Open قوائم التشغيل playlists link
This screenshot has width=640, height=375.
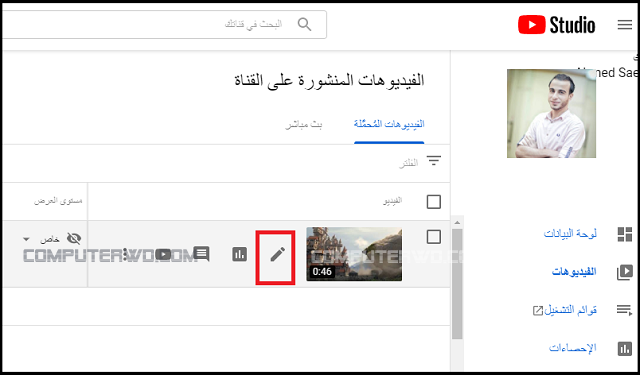click(571, 310)
